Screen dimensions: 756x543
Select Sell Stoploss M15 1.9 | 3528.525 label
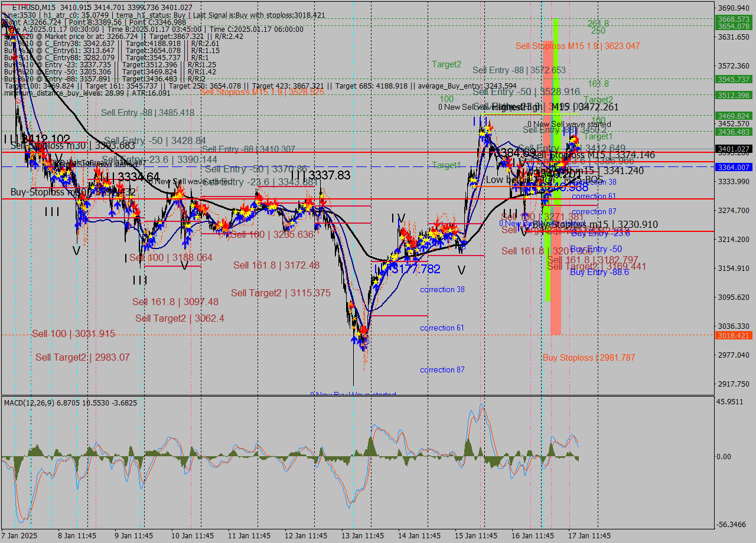tap(262, 91)
